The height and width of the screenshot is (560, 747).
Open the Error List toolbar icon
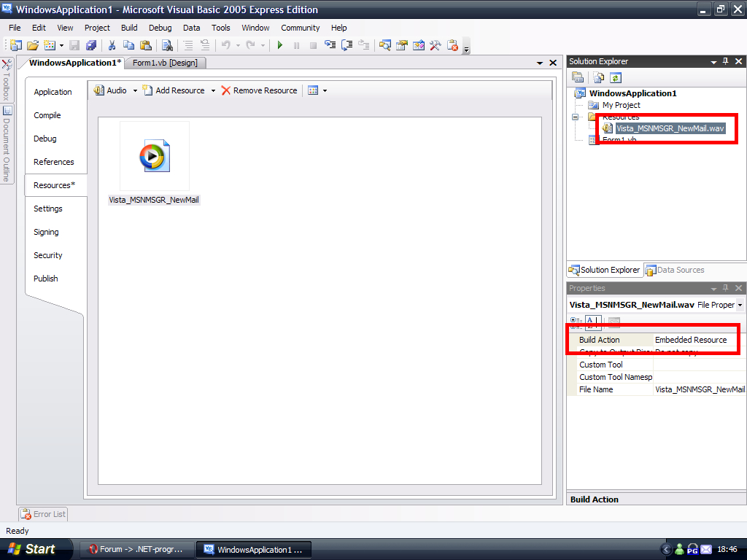452,45
